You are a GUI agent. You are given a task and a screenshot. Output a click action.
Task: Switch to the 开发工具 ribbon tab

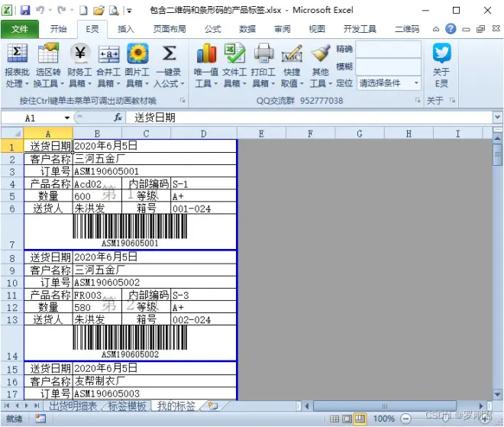tap(360, 29)
